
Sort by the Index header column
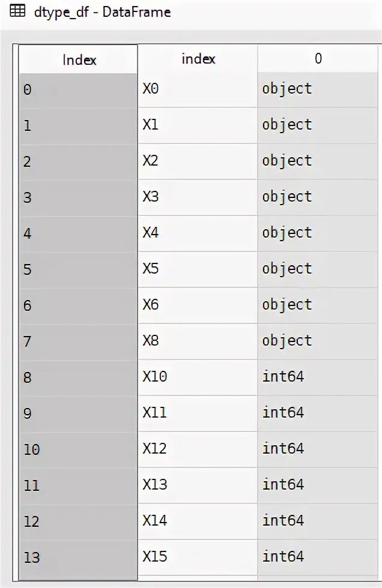[78, 59]
